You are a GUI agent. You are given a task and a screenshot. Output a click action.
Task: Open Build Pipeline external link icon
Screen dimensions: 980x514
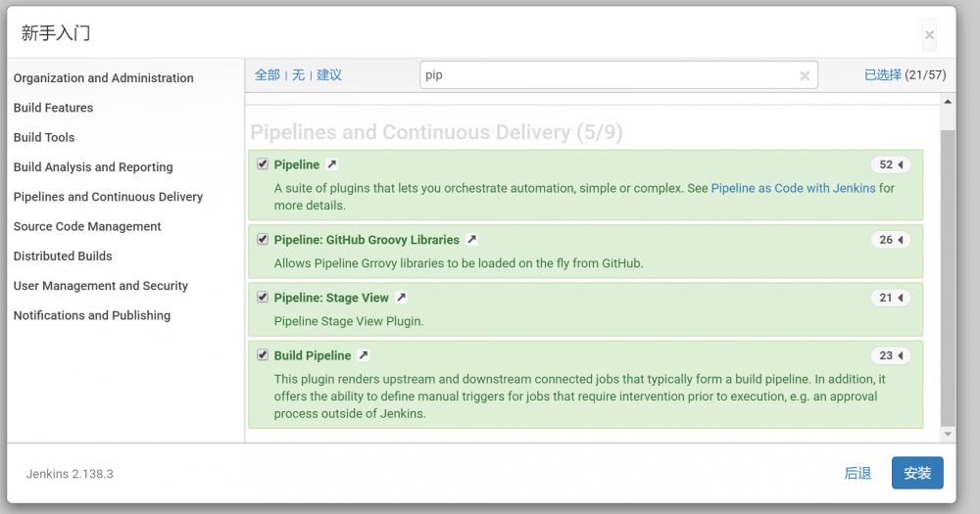(x=364, y=355)
